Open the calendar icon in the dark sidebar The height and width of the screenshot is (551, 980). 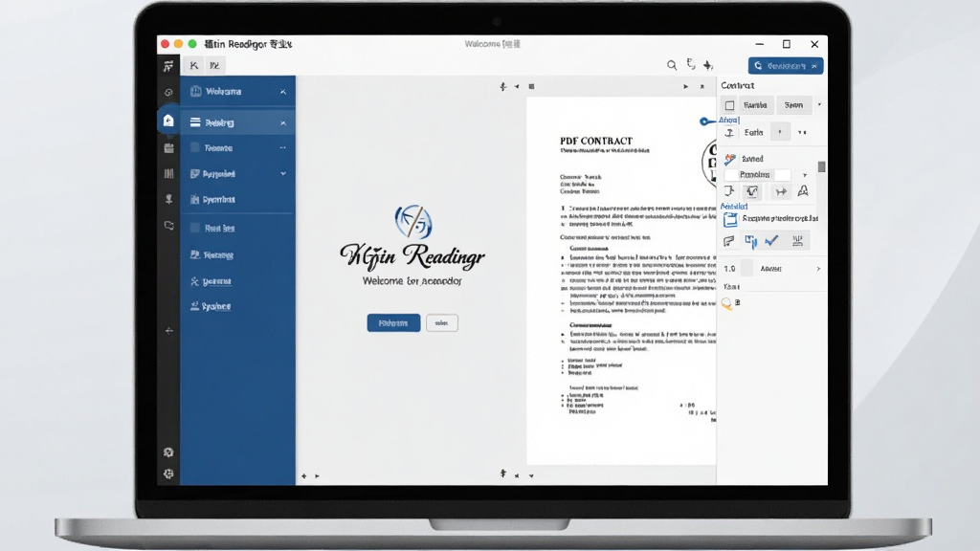pyautogui.click(x=168, y=148)
